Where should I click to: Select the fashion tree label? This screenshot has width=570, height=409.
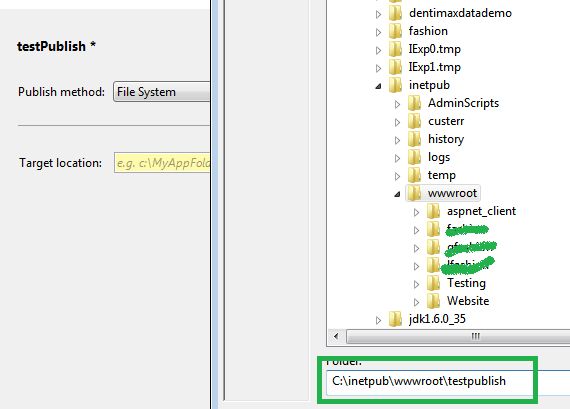tap(428, 31)
